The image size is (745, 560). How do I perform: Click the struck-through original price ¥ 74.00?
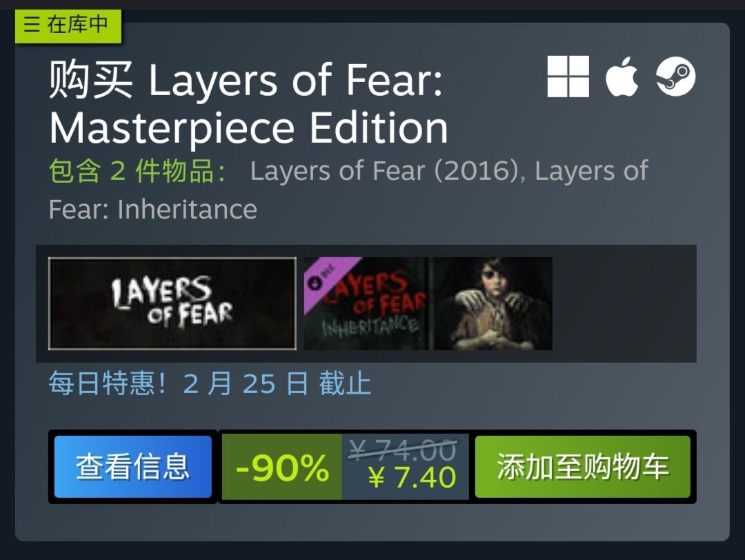(402, 450)
